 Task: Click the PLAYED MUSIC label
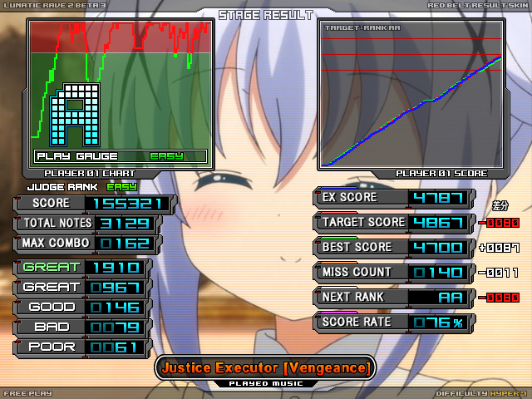[266, 383]
